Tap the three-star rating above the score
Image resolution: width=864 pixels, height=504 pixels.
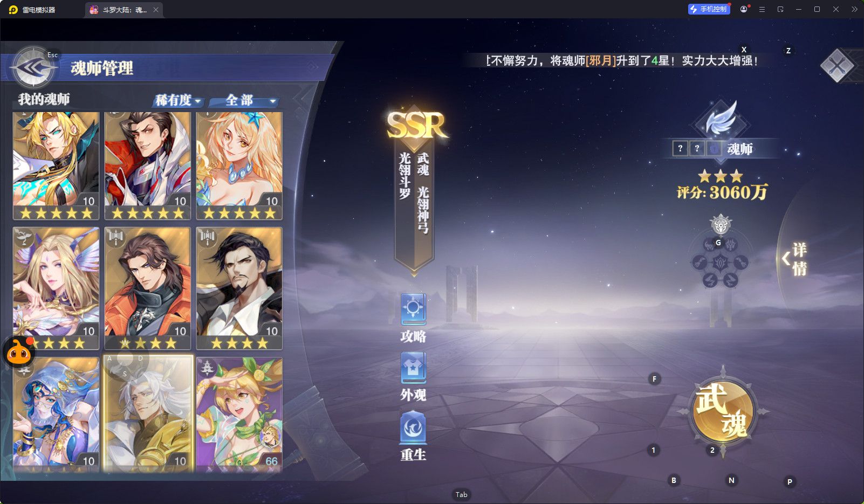coord(721,176)
